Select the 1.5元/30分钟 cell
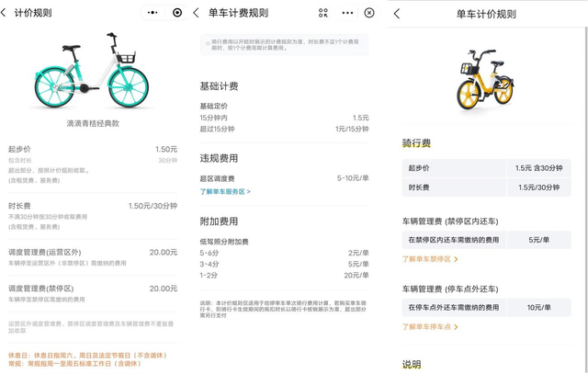 click(x=539, y=187)
